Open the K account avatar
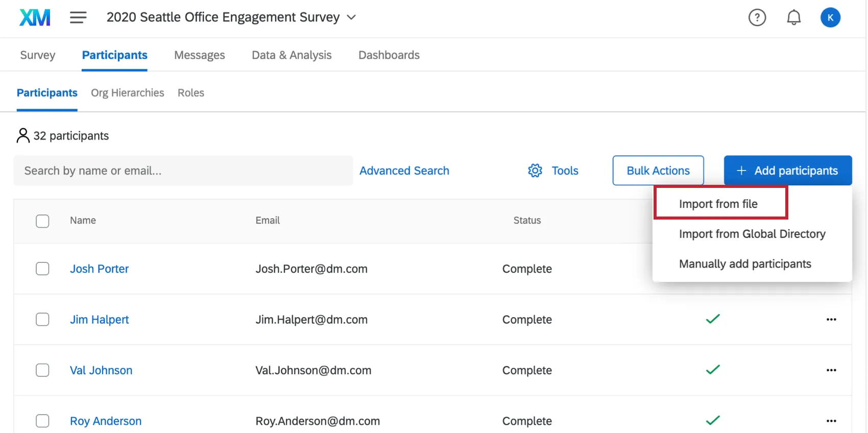This screenshot has width=868, height=433. coord(830,17)
